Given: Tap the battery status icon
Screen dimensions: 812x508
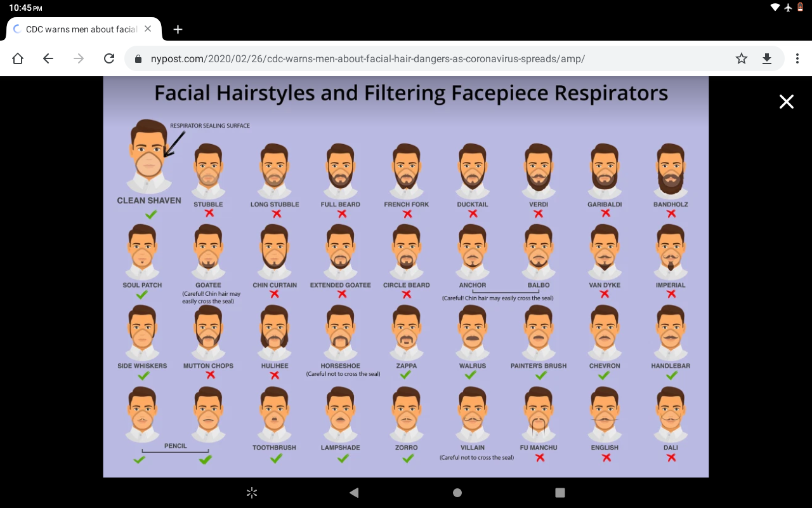Looking at the screenshot, I should tap(801, 8).
